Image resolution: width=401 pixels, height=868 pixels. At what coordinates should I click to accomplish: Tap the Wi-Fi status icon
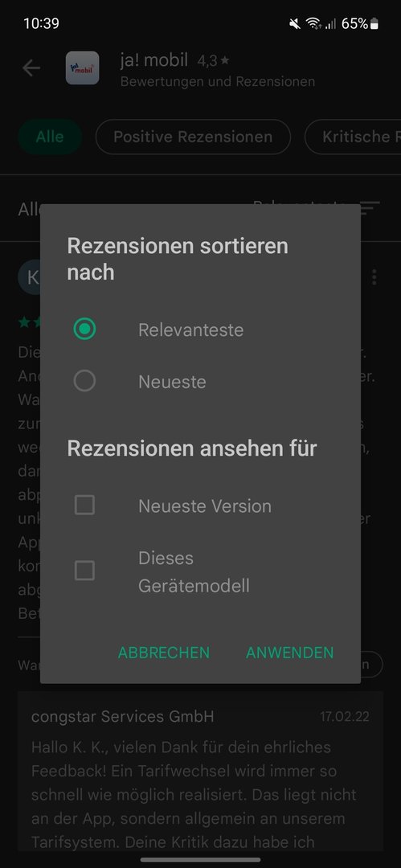(x=313, y=24)
